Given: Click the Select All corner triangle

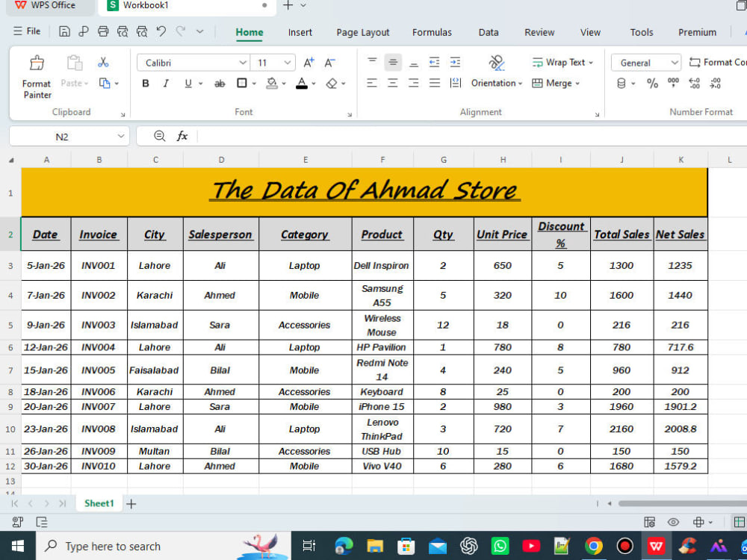Looking at the screenshot, I should [11, 160].
